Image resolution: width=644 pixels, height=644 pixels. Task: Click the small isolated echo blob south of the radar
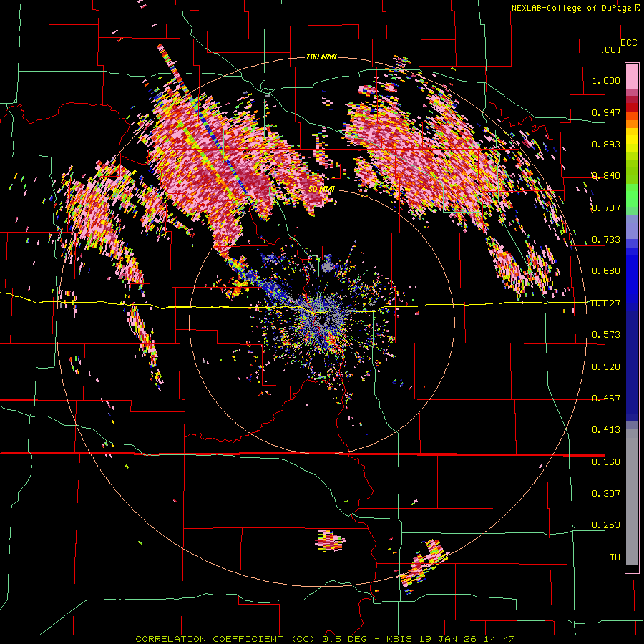click(330, 540)
